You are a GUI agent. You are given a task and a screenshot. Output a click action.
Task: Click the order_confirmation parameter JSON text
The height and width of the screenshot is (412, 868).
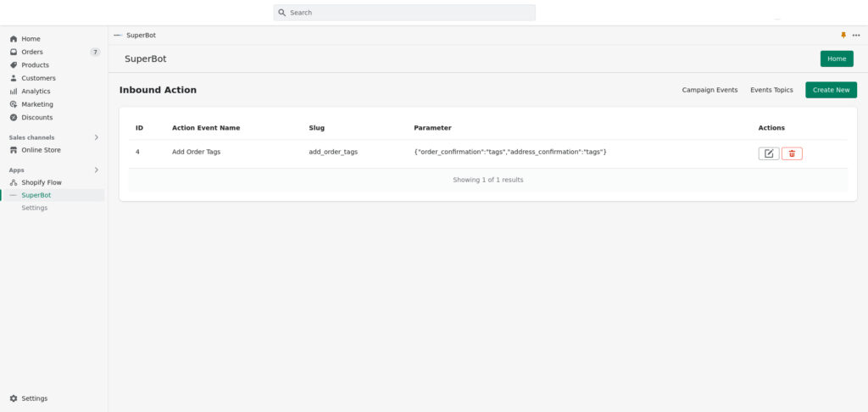point(510,152)
